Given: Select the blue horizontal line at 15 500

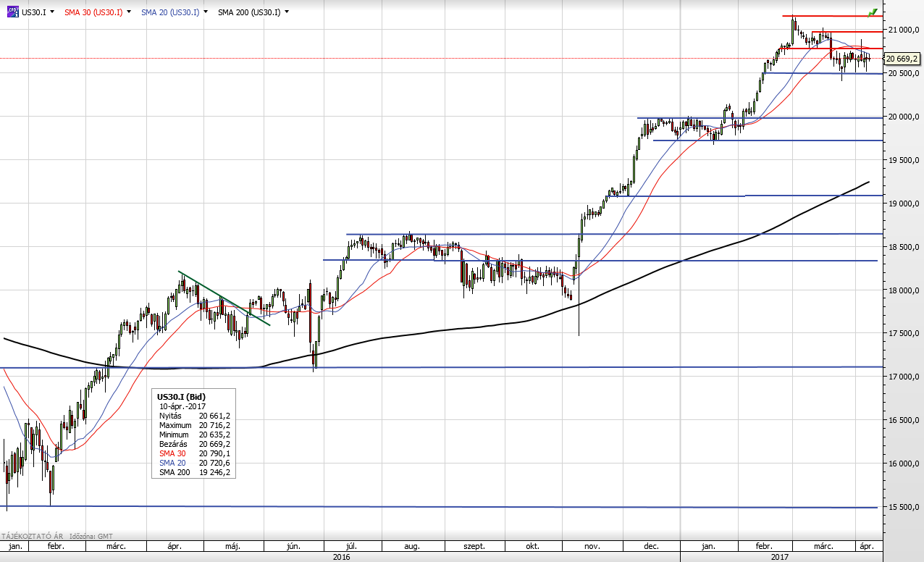Looking at the screenshot, I should pos(439,506).
